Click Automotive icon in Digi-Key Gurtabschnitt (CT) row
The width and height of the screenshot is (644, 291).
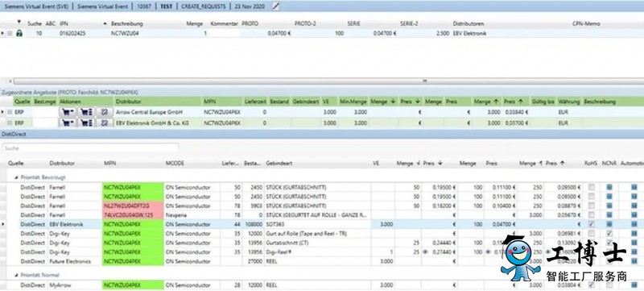coord(634,243)
